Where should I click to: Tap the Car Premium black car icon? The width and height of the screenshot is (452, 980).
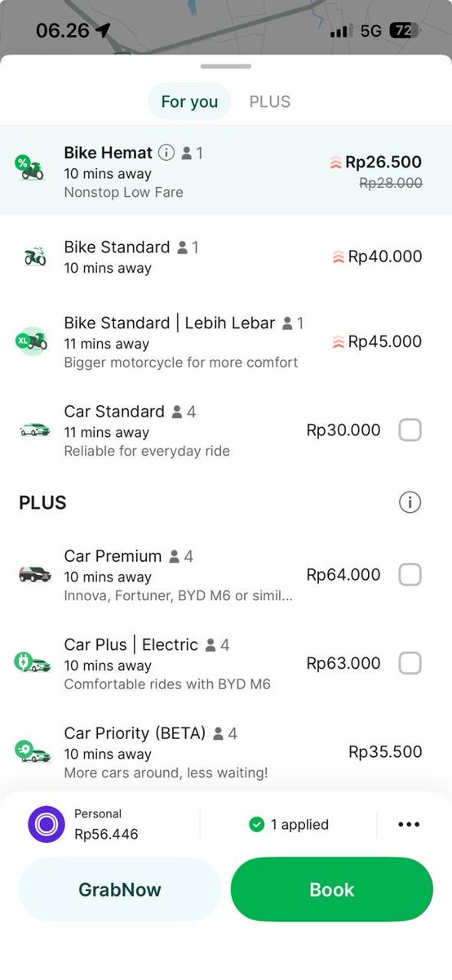point(34,574)
